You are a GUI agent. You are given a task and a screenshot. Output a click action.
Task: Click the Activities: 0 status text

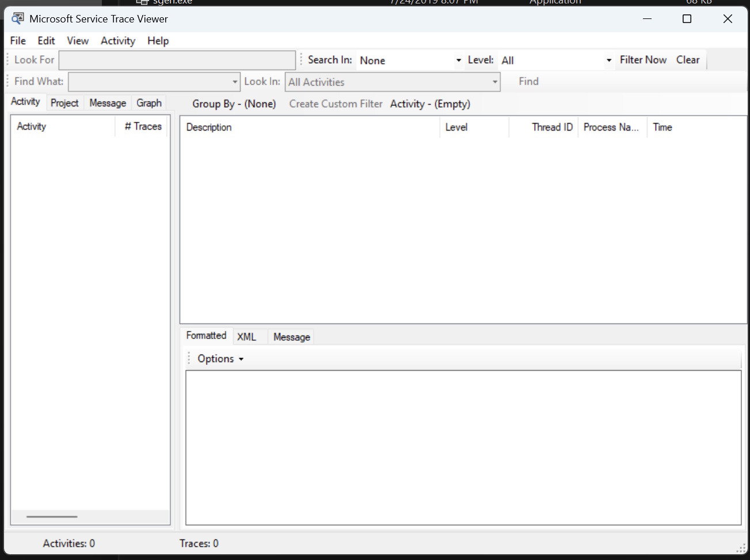click(69, 543)
